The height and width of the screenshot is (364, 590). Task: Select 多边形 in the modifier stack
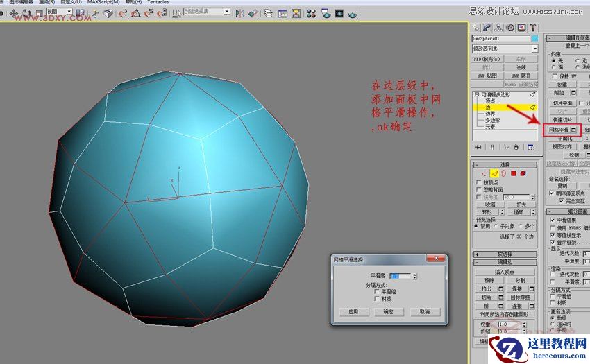click(x=492, y=121)
